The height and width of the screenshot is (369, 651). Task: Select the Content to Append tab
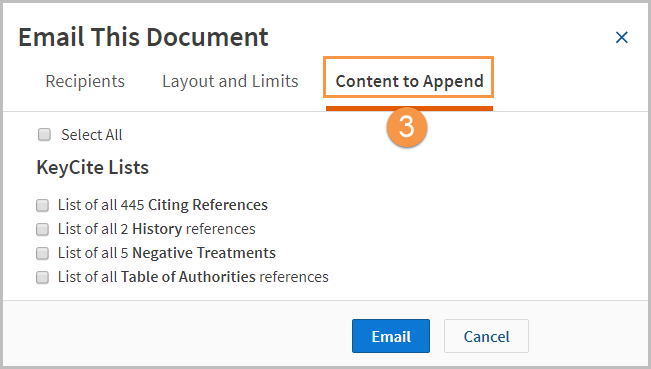pos(409,81)
